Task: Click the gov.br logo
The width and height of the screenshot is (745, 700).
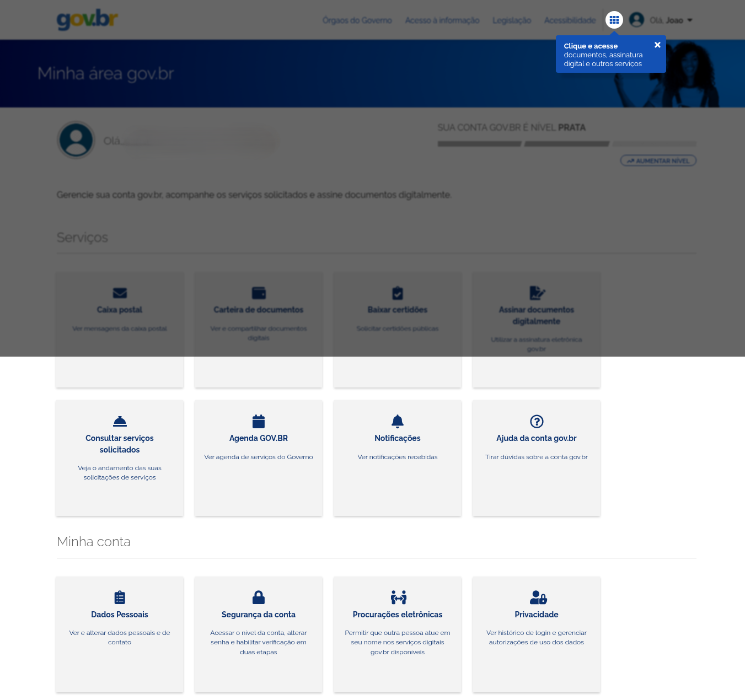Action: click(87, 20)
